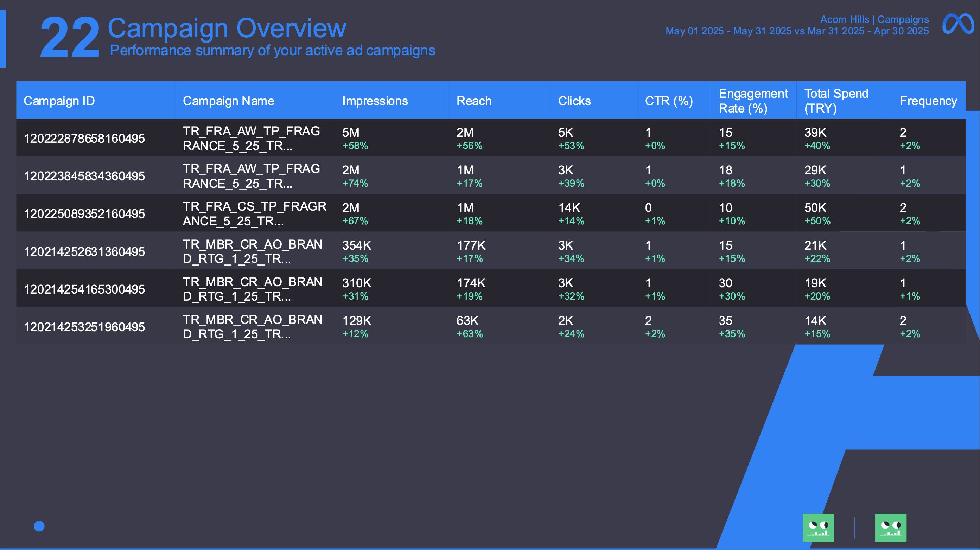Screen dimensions: 980x550
Task: Click the Engagement Rate (%) column header
Action: [x=753, y=101]
